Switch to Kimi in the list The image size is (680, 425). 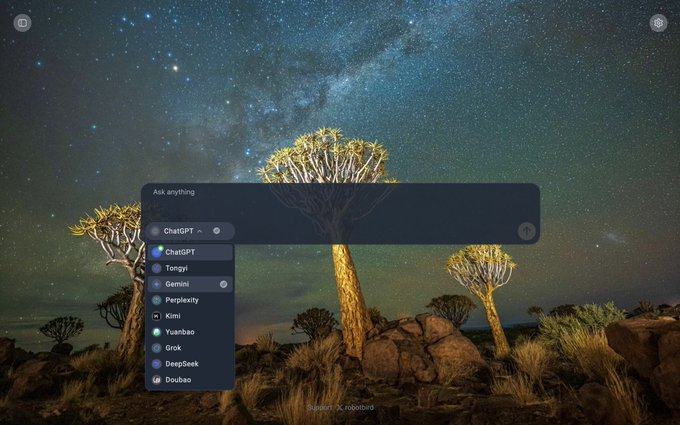tap(190, 316)
